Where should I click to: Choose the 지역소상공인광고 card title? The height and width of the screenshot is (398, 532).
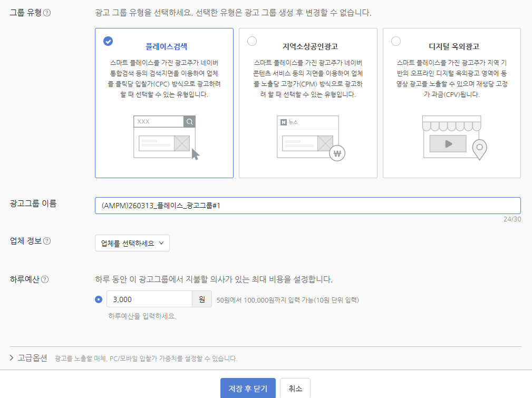click(309, 46)
